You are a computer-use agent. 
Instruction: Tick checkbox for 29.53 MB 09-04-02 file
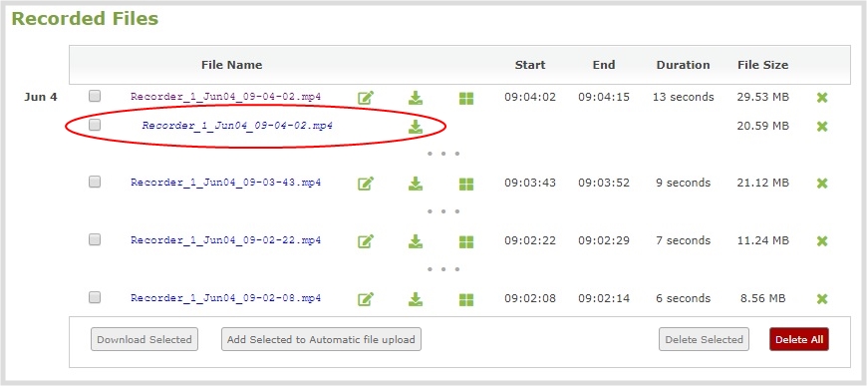[x=95, y=96]
